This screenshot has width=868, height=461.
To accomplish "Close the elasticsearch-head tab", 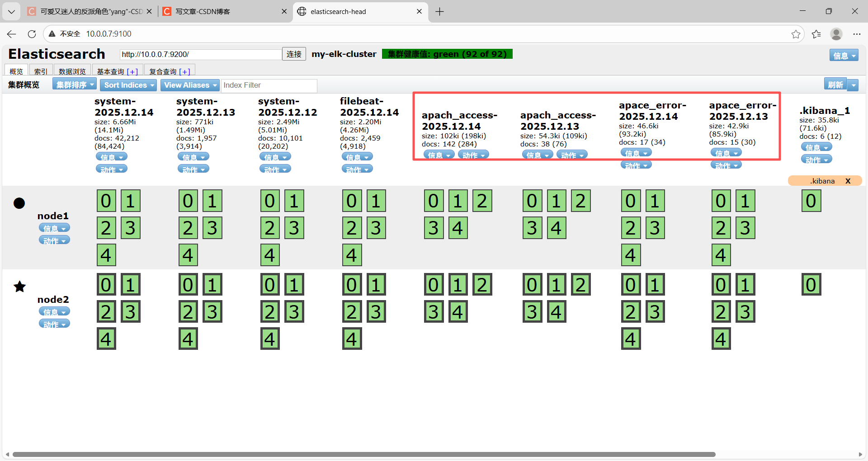I will pos(419,12).
